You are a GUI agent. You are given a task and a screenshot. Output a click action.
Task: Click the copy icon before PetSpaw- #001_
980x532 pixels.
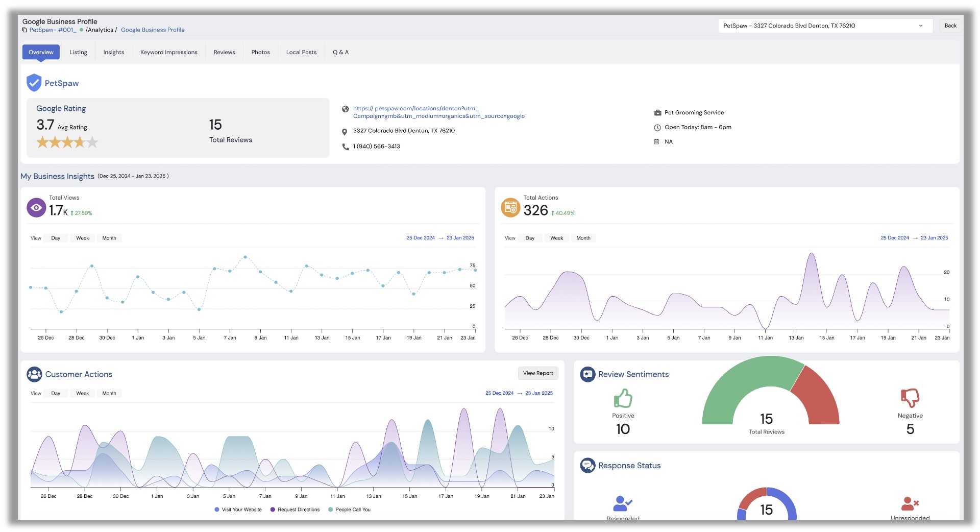click(x=24, y=30)
